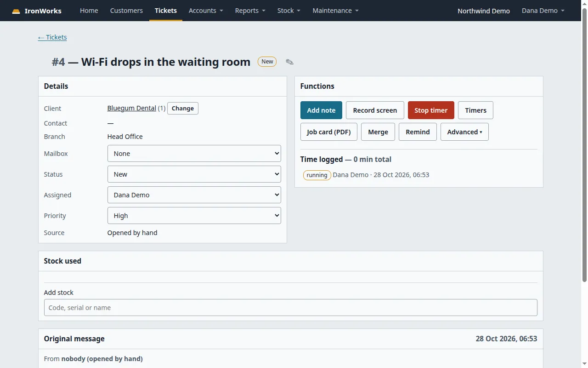
Task: Edit ticket title with pencil icon
Action: 289,62
